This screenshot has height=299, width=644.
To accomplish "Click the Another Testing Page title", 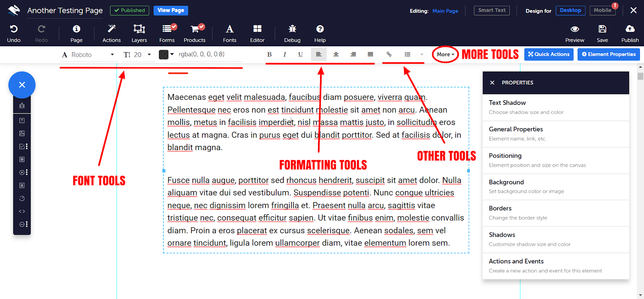I will pyautogui.click(x=65, y=10).
